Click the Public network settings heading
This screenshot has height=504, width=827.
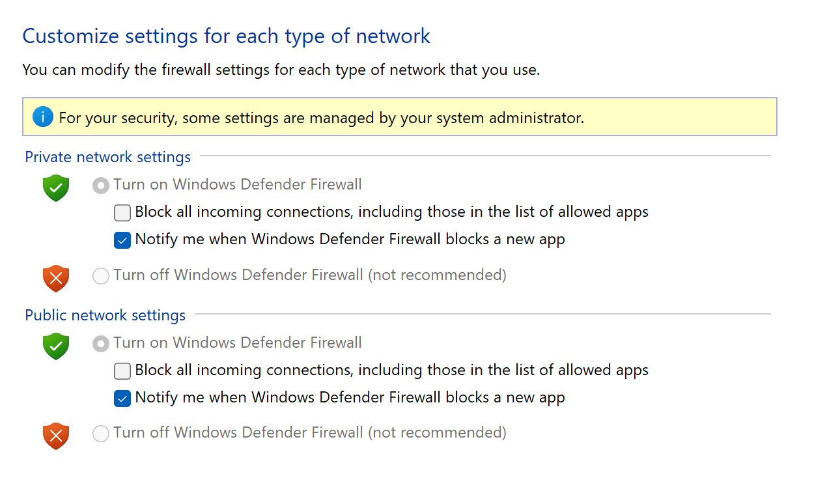coord(105,315)
